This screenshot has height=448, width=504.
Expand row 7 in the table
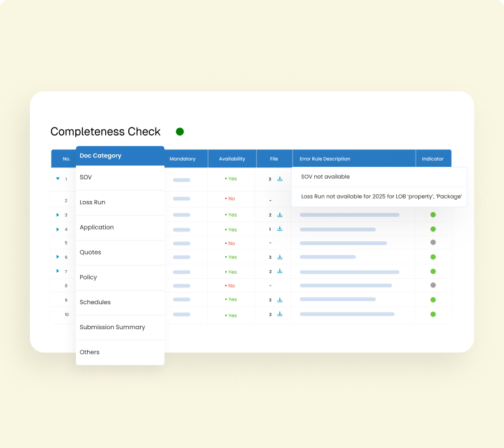click(x=57, y=271)
